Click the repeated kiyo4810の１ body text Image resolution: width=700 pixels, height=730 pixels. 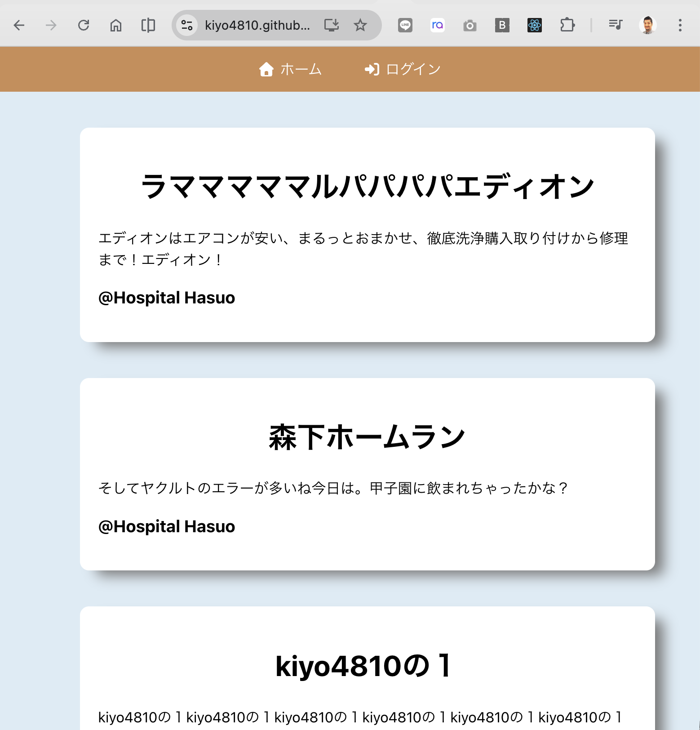360,717
